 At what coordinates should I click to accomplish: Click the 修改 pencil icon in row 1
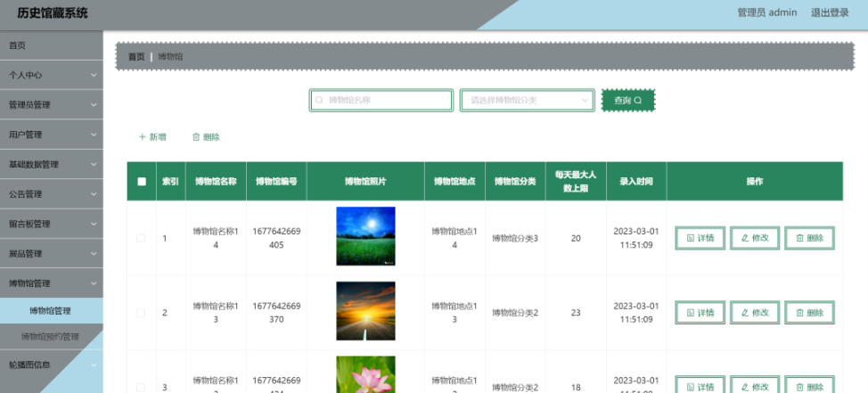click(x=745, y=238)
